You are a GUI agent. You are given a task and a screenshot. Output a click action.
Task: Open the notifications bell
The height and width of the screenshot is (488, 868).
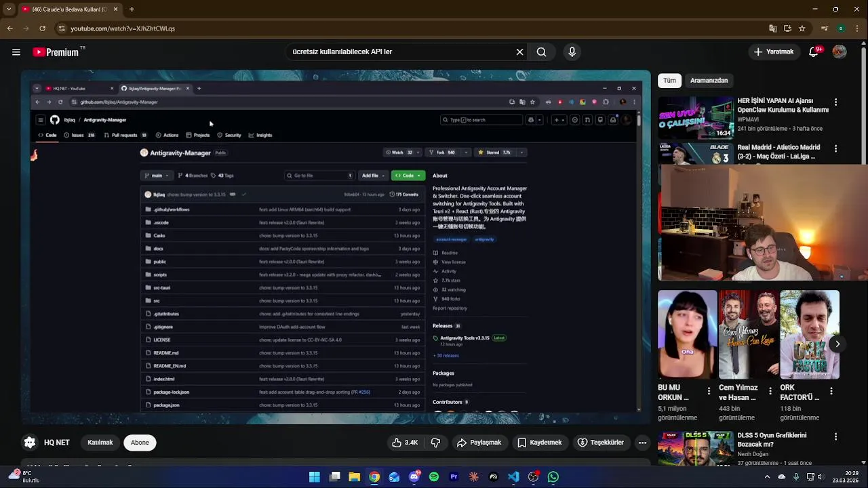click(814, 52)
